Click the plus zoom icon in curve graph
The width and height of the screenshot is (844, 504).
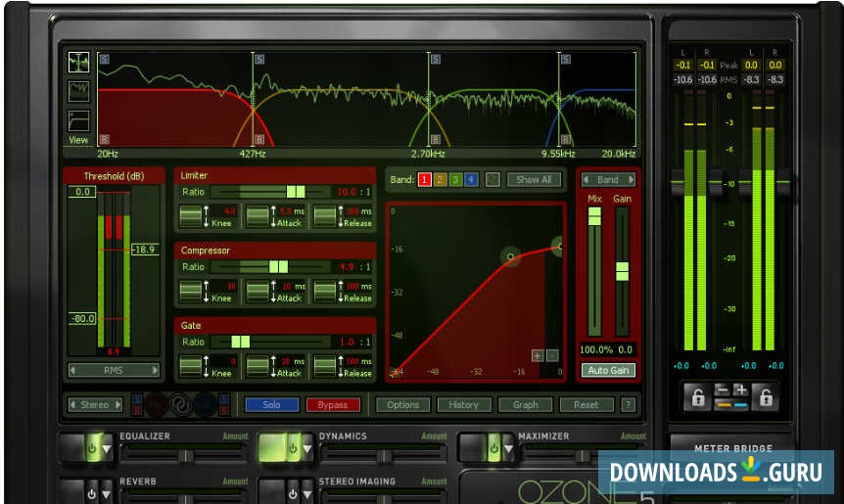538,355
